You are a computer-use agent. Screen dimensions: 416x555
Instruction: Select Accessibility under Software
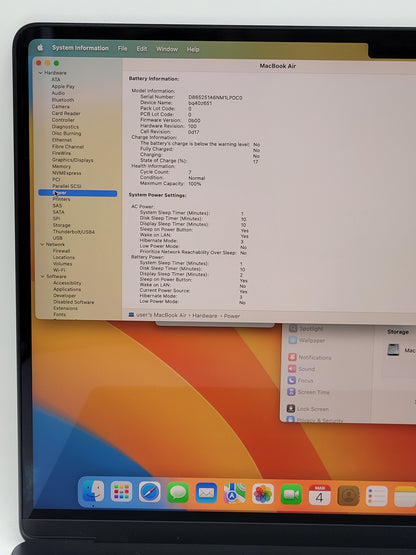67,283
